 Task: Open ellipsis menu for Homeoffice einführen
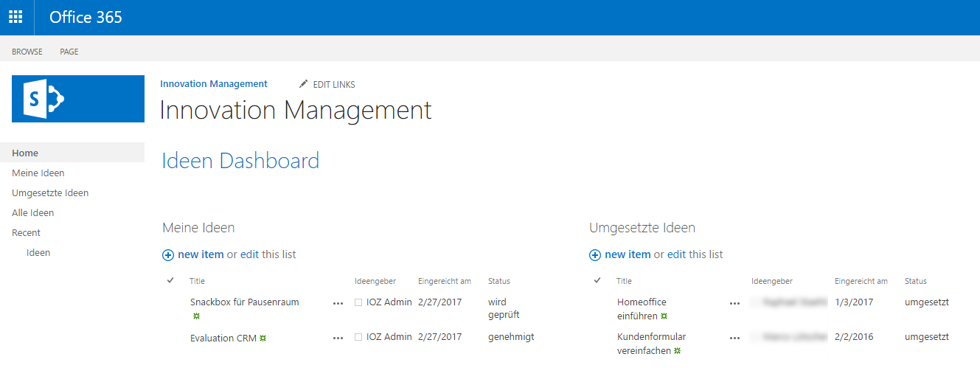pos(734,303)
